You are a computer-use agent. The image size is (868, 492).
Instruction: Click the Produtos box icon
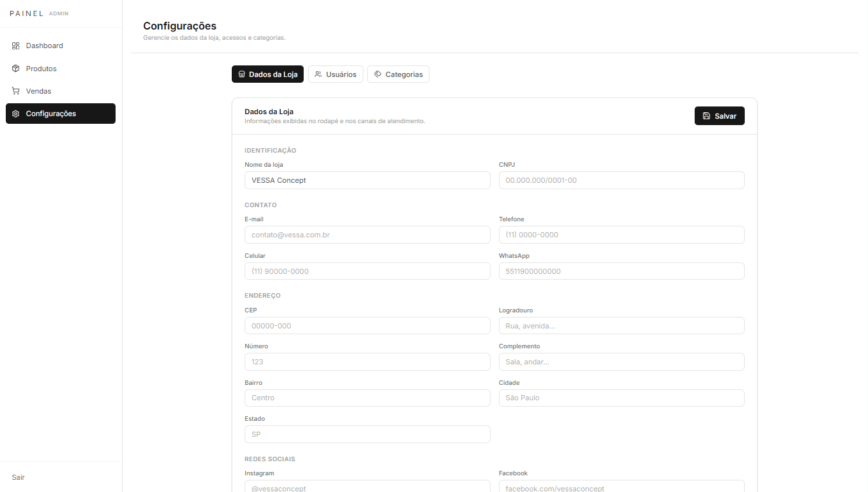click(x=15, y=69)
